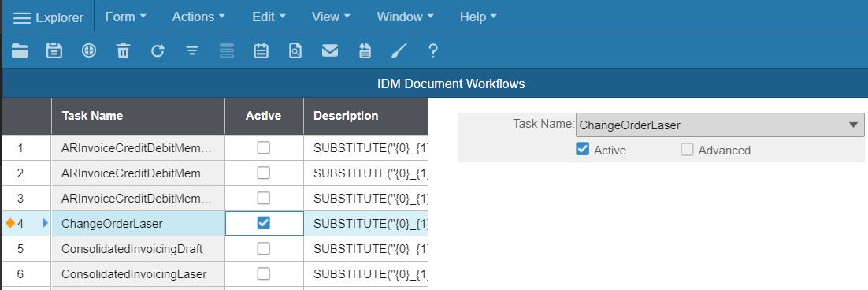The width and height of the screenshot is (868, 290).
Task: Click the paintbrush personalize icon
Action: pyautogui.click(x=399, y=51)
